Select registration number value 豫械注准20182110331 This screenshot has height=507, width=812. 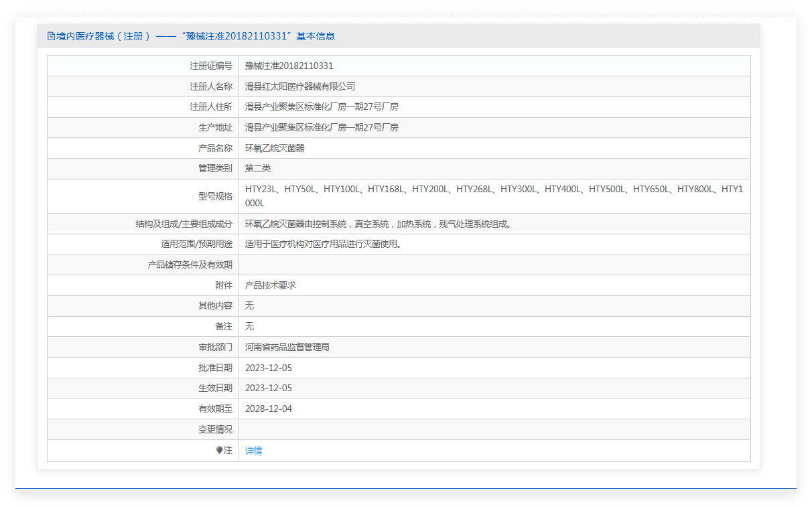(289, 66)
